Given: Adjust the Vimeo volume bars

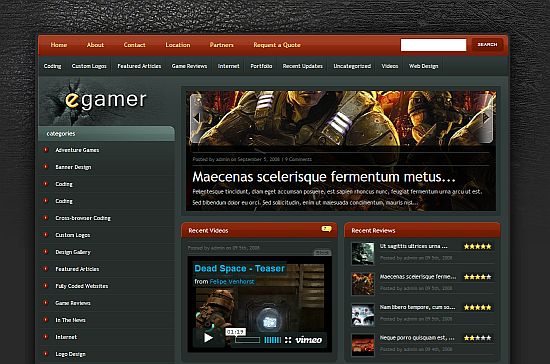Looking at the screenshot, I should pos(273,340).
